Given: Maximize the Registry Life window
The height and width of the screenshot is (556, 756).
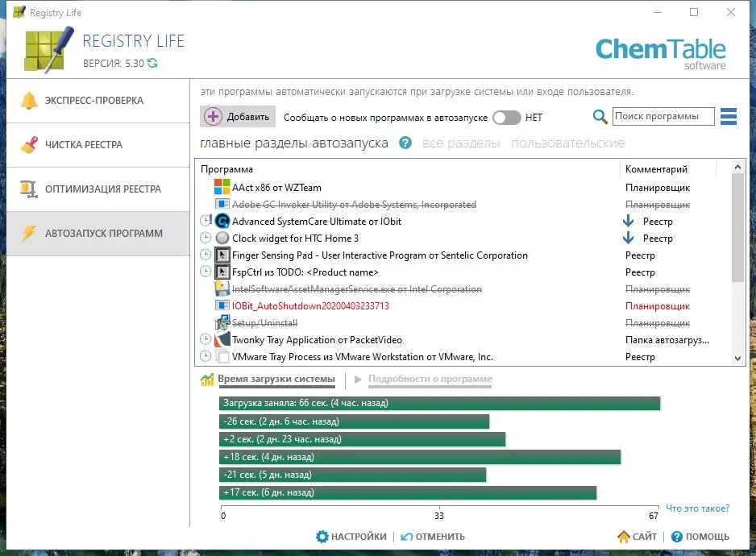Looking at the screenshot, I should click(694, 13).
